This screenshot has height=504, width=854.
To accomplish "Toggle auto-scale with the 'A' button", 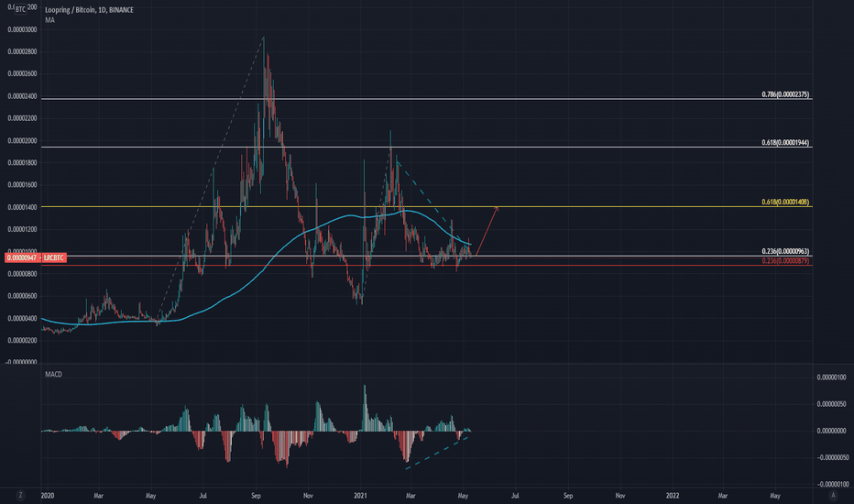I will coord(833,495).
